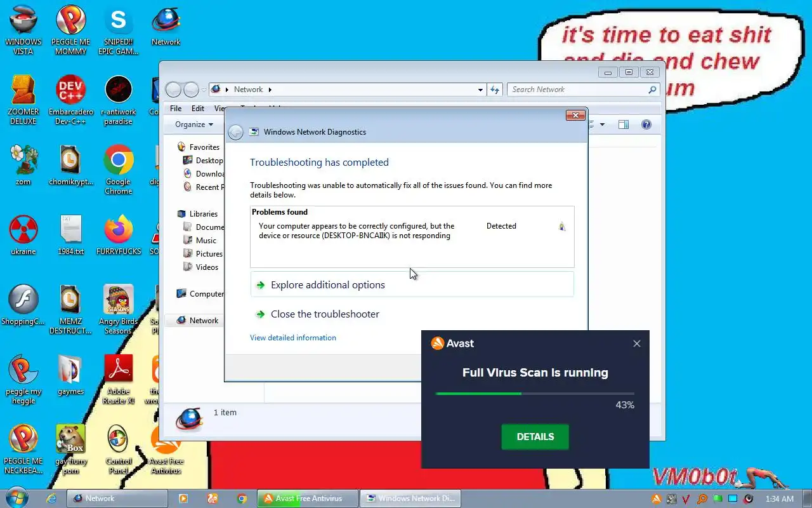Screen dimensions: 812x508
Task: Open PEGGLE ME NECKBEA... desktop icon
Action: (23, 449)
